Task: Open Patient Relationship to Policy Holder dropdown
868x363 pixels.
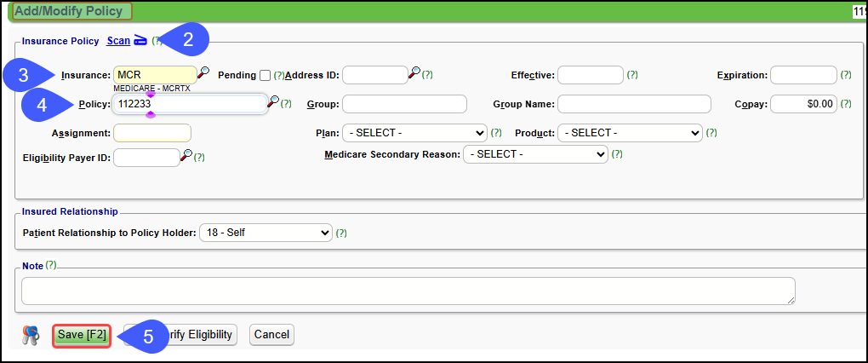Action: pos(266,232)
